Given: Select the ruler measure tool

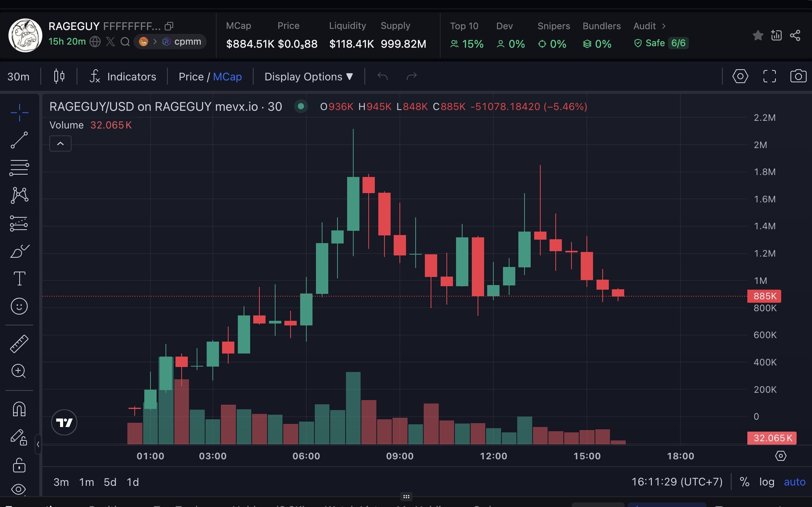Looking at the screenshot, I should 19,344.
